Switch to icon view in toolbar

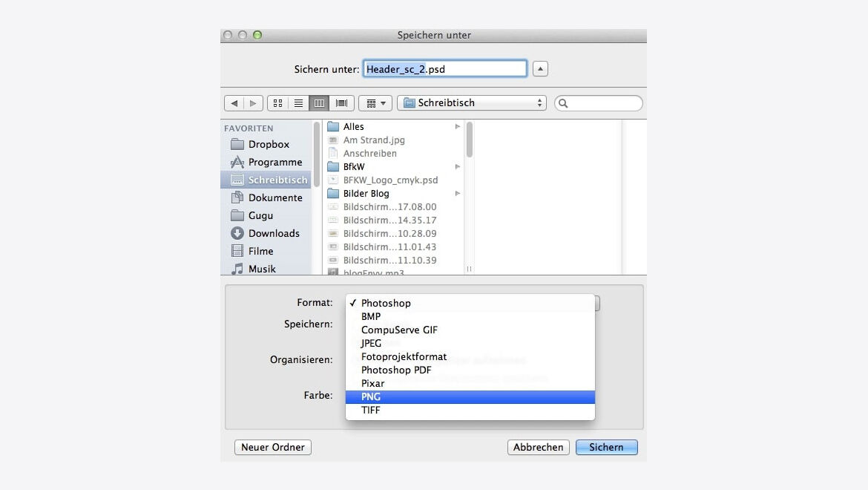[x=277, y=103]
